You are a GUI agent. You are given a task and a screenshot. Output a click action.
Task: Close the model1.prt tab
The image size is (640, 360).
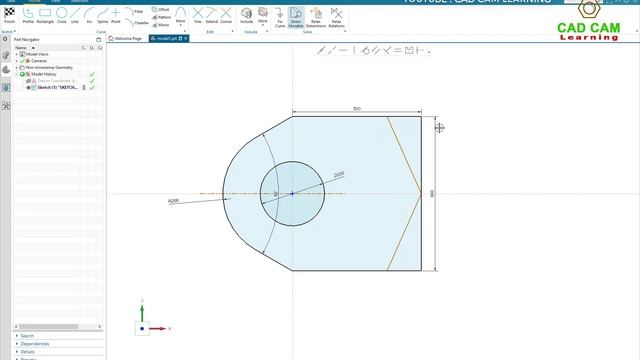click(186, 38)
